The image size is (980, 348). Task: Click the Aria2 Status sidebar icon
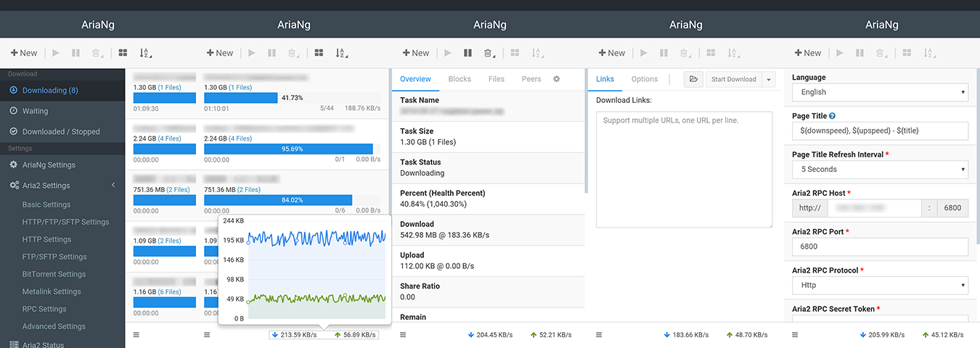coord(14,344)
